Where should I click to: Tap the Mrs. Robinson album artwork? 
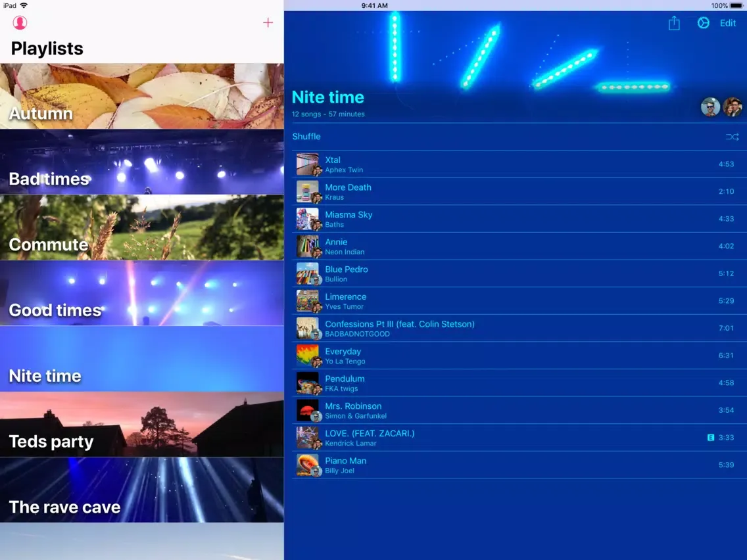(308, 411)
